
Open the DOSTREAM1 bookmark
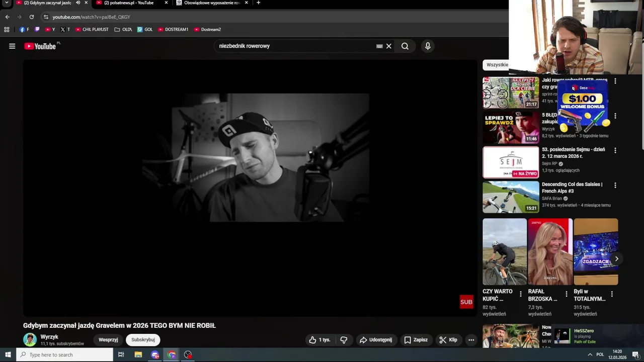click(x=173, y=30)
